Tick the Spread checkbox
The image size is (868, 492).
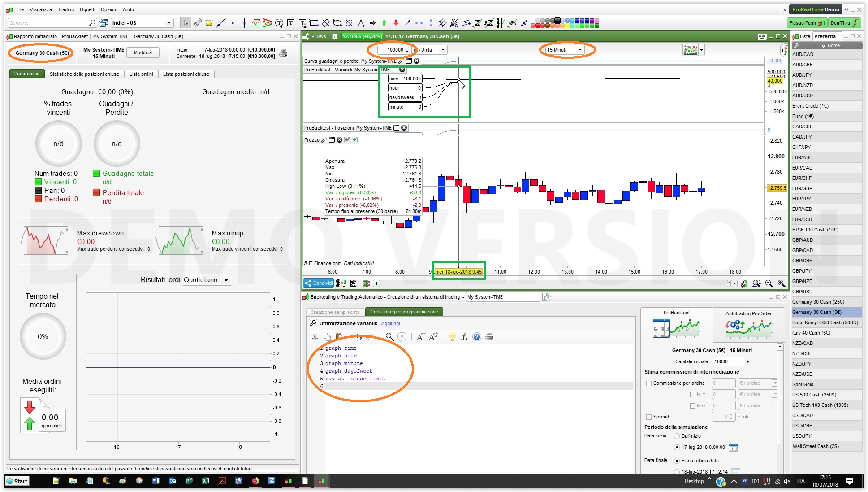coord(648,417)
